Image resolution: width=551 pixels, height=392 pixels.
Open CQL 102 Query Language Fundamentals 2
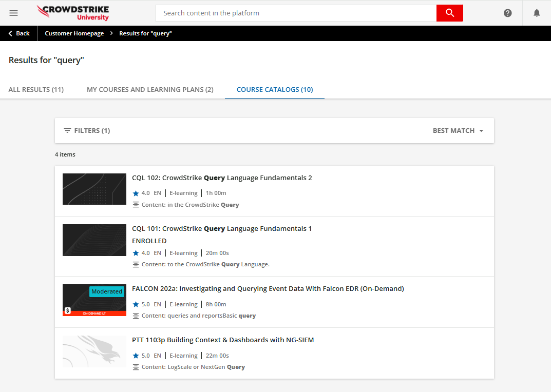222,178
